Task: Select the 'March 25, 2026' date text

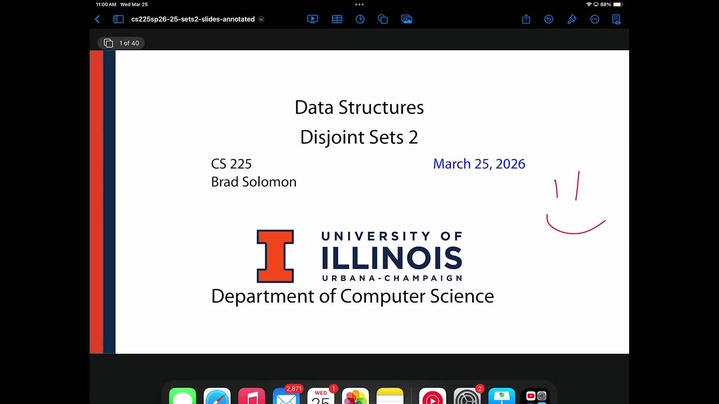Action: click(x=478, y=164)
